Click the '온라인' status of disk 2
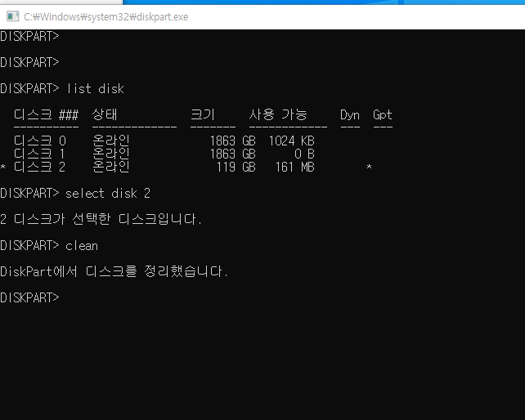Screen dimensions: 525x420 [111, 167]
